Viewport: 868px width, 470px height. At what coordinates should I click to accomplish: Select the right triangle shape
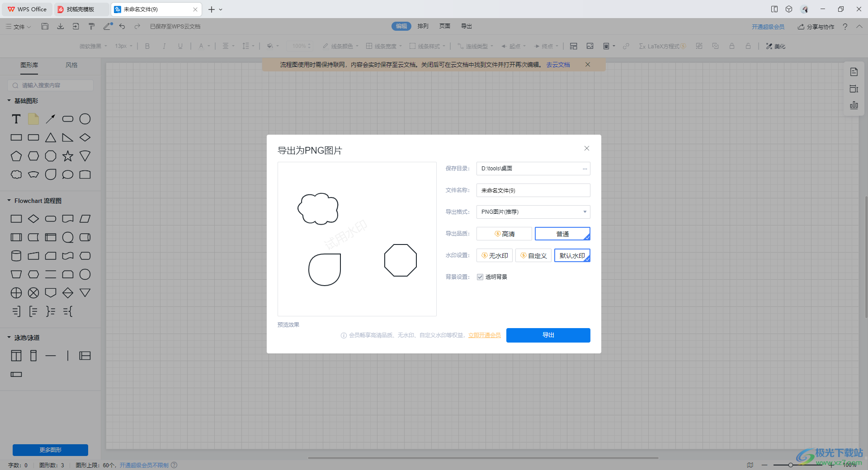[x=68, y=137]
